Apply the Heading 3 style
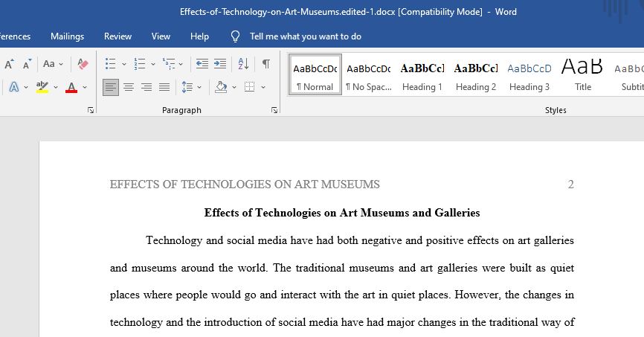 [x=529, y=74]
